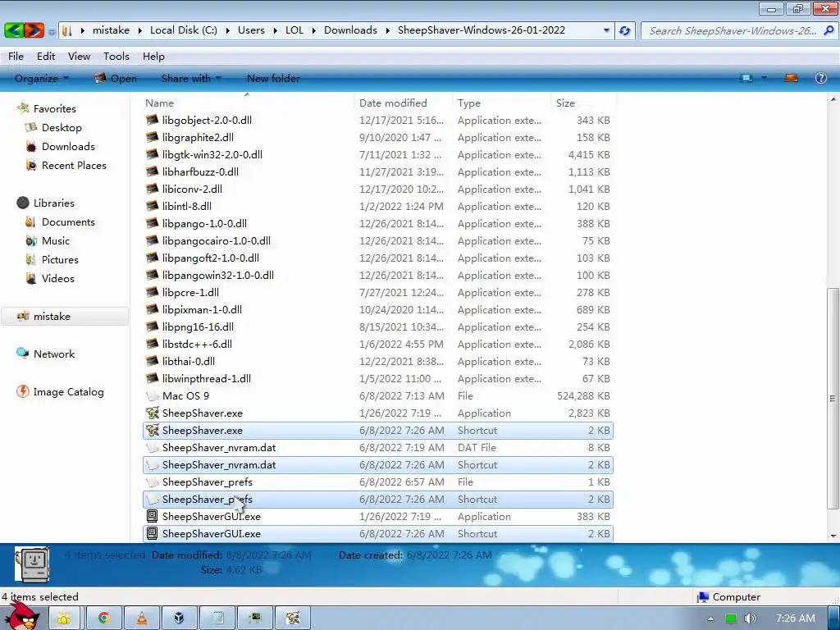Viewport: 840px width, 630px height.
Task: Click the vertical scrollbar thumb
Action: [833, 398]
